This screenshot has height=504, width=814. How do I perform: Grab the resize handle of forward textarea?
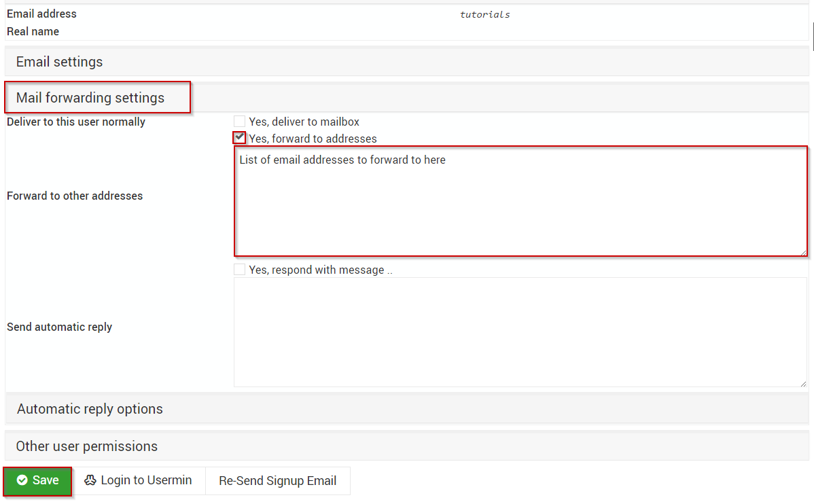point(803,252)
